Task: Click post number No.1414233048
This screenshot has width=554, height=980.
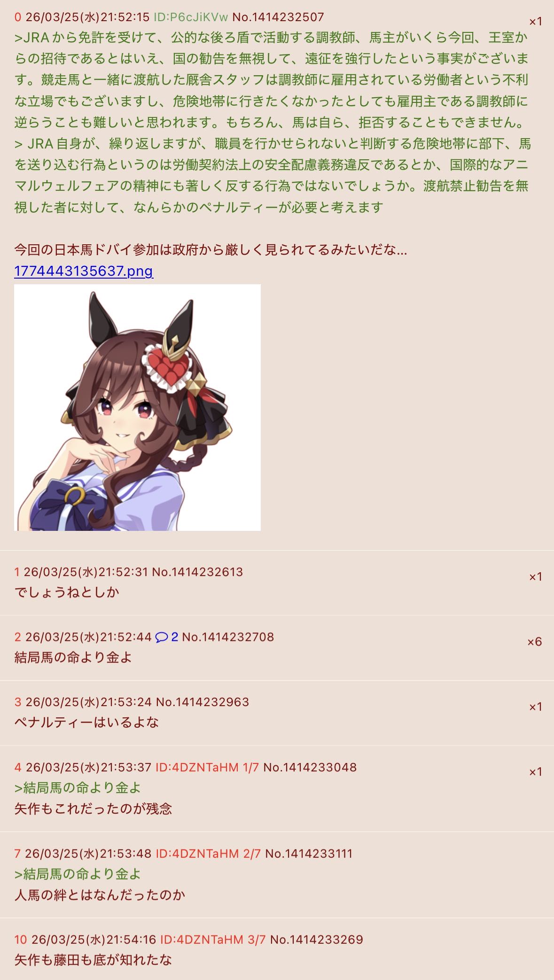Action: [310, 768]
